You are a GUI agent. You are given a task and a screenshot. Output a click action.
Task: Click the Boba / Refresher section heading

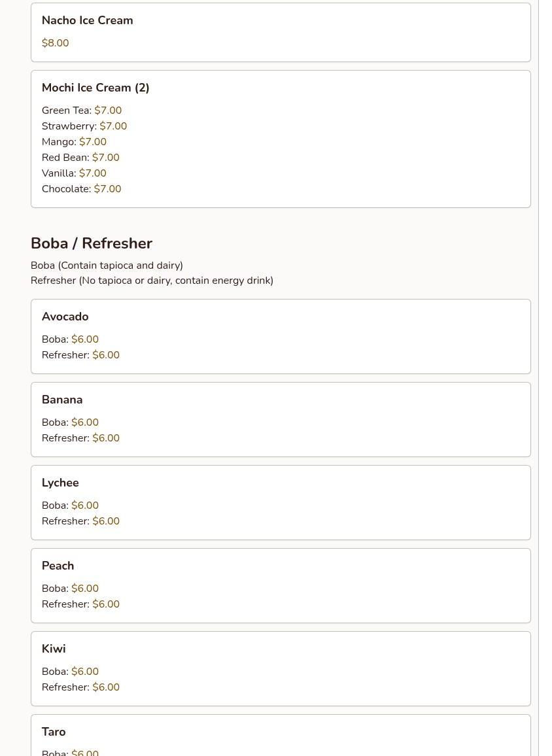(x=92, y=243)
